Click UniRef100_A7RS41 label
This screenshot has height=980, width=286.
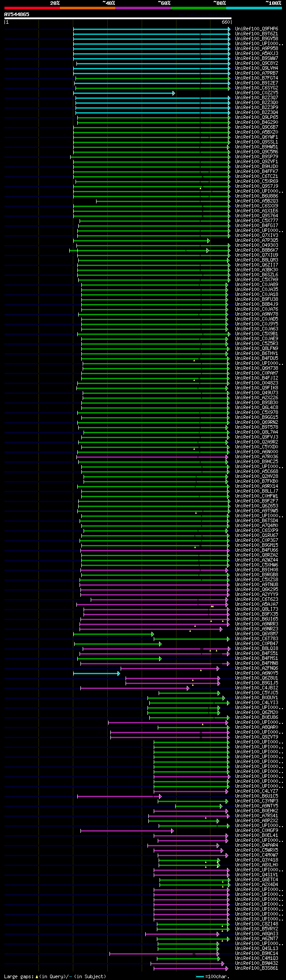(257, 816)
